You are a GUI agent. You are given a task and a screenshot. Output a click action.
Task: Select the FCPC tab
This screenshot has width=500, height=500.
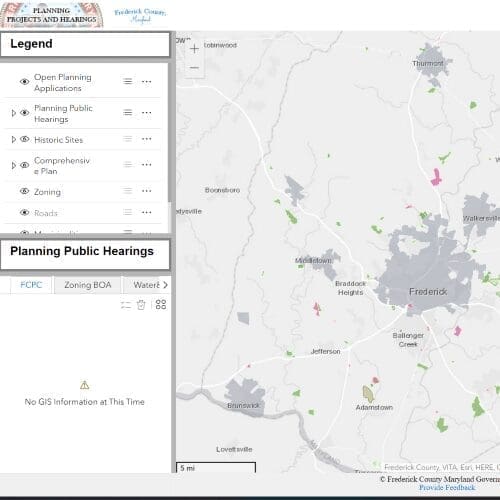[31, 285]
